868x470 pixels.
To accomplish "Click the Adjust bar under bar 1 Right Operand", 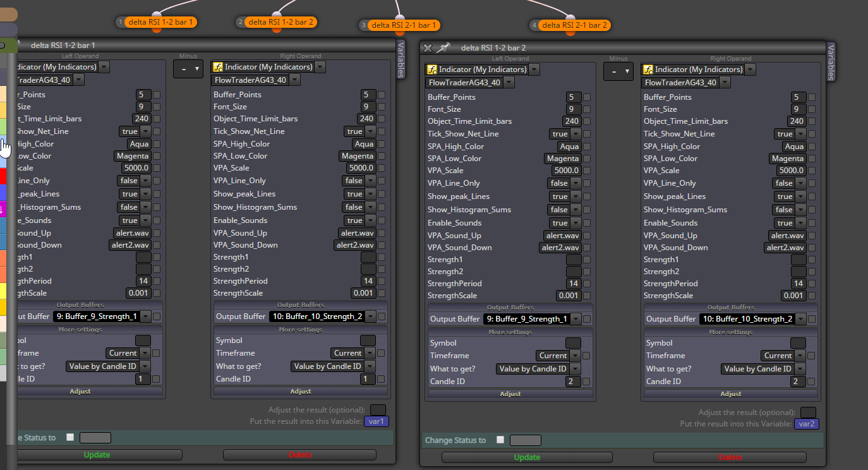I will coord(301,392).
